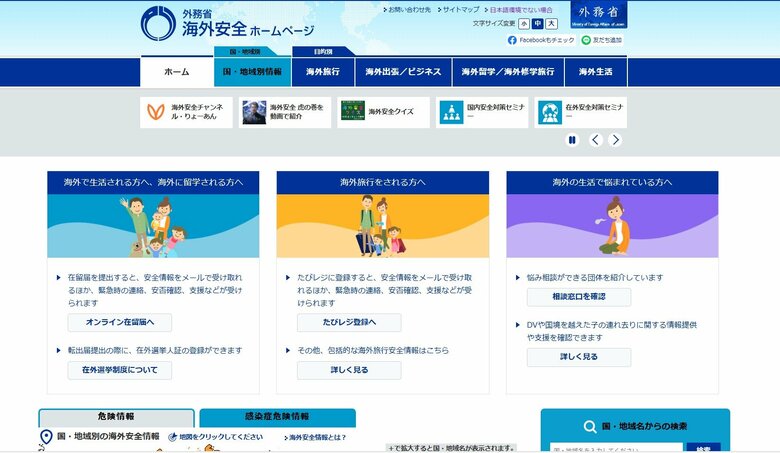Screen dimensions: 780x453
Task: Go to next carousel slide arrow
Action: pyautogui.click(x=615, y=140)
